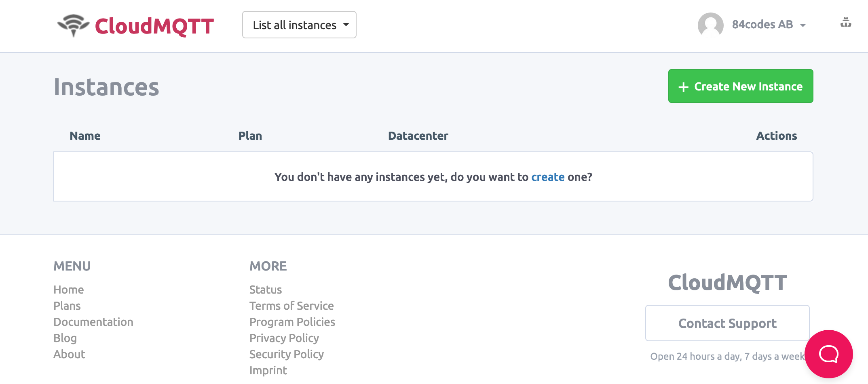Image resolution: width=868 pixels, height=384 pixels.
Task: Open the Blog footer link
Action: pyautogui.click(x=65, y=338)
